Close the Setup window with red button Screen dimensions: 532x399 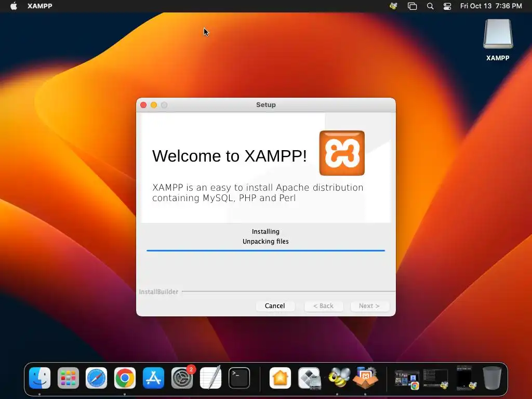click(143, 105)
